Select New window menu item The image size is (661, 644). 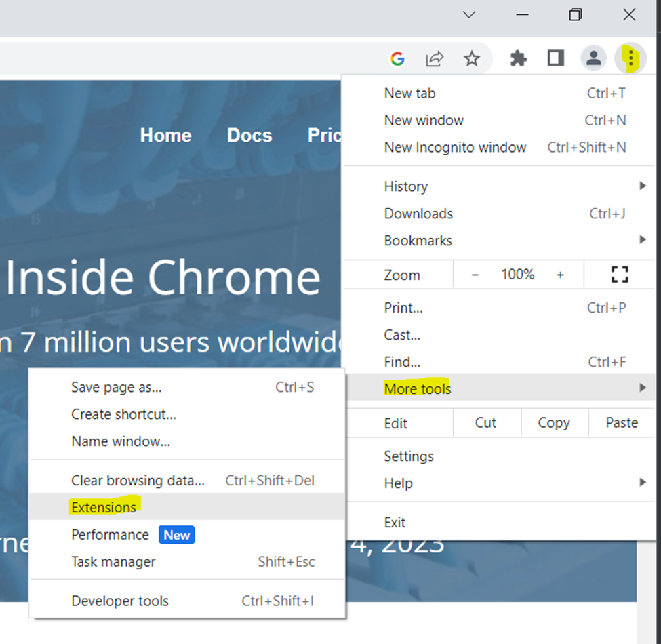[x=499, y=120]
